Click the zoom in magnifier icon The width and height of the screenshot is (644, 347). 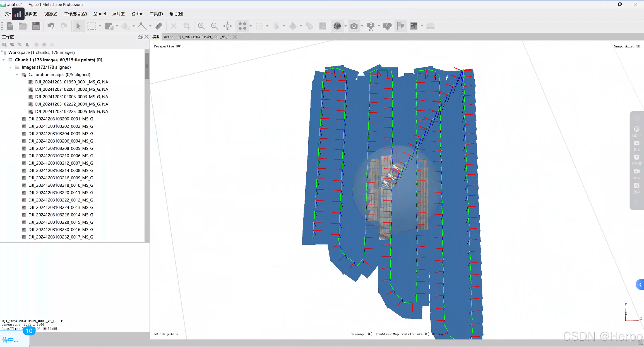[x=201, y=26]
